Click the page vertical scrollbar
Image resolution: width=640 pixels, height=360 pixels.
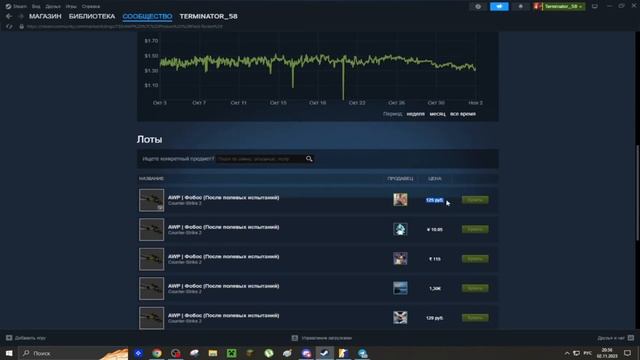(x=638, y=193)
